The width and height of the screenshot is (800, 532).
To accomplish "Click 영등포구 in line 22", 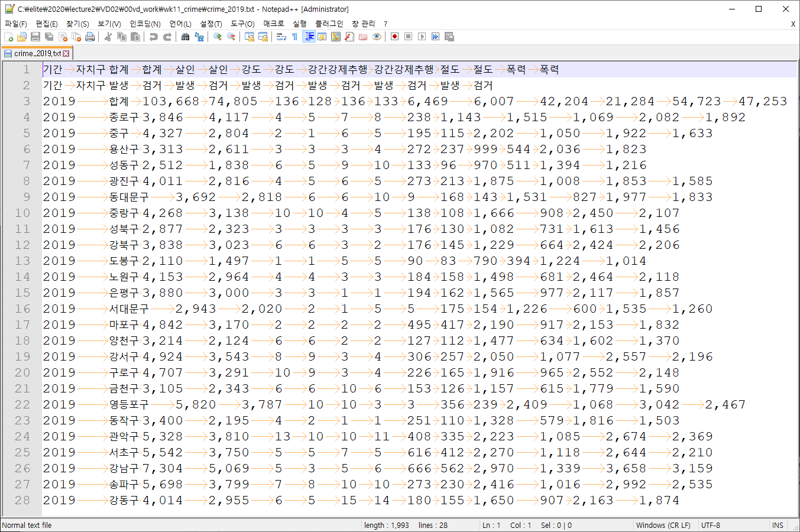I will 129,404.
